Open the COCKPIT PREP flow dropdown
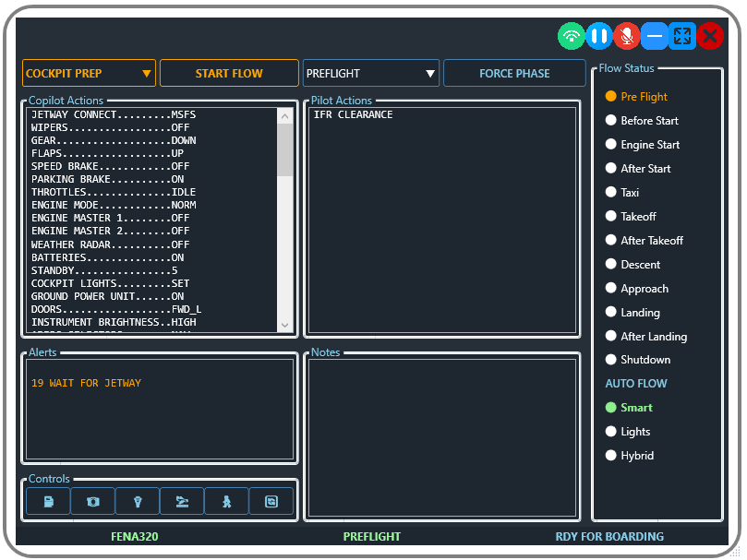The width and height of the screenshot is (747, 560). 89,74
